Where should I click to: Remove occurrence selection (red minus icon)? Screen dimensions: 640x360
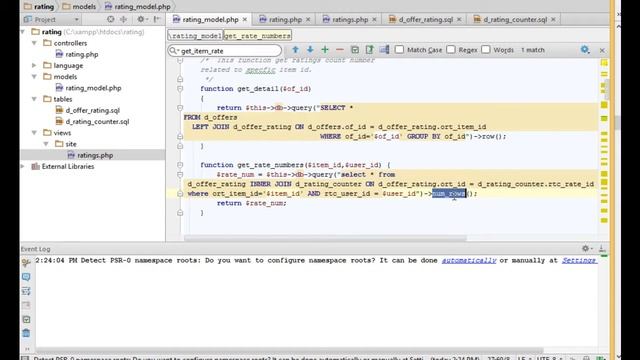coord(340,50)
